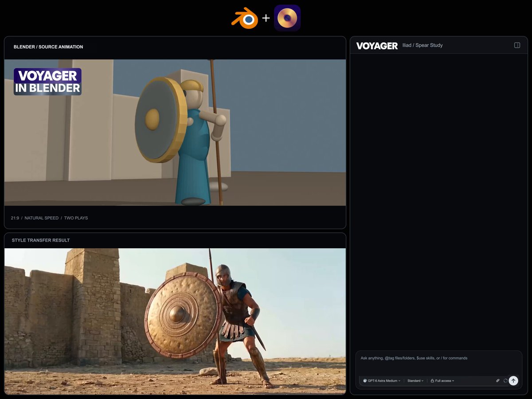The image size is (532, 399).
Task: Click the Blender logo icon
Action: coord(245,19)
